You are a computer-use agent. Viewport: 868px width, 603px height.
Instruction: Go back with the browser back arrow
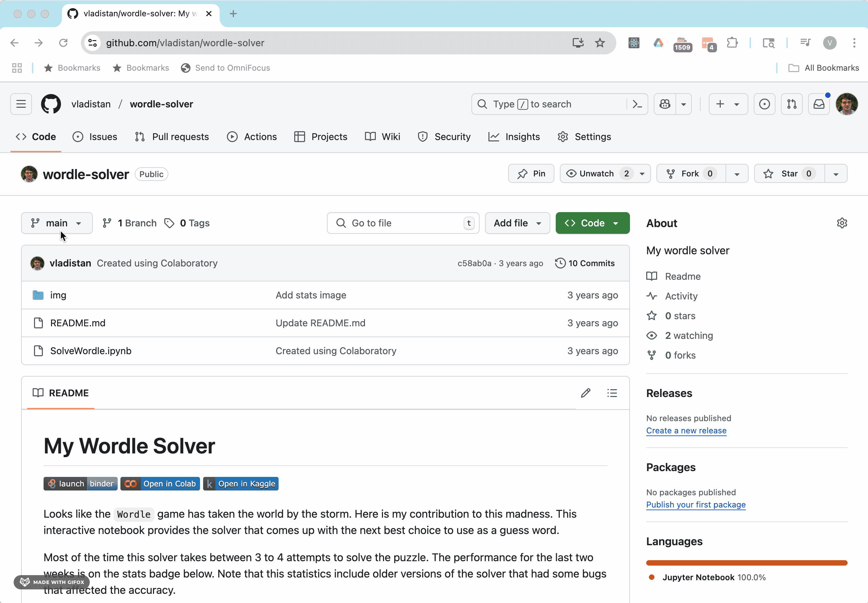pyautogui.click(x=14, y=43)
